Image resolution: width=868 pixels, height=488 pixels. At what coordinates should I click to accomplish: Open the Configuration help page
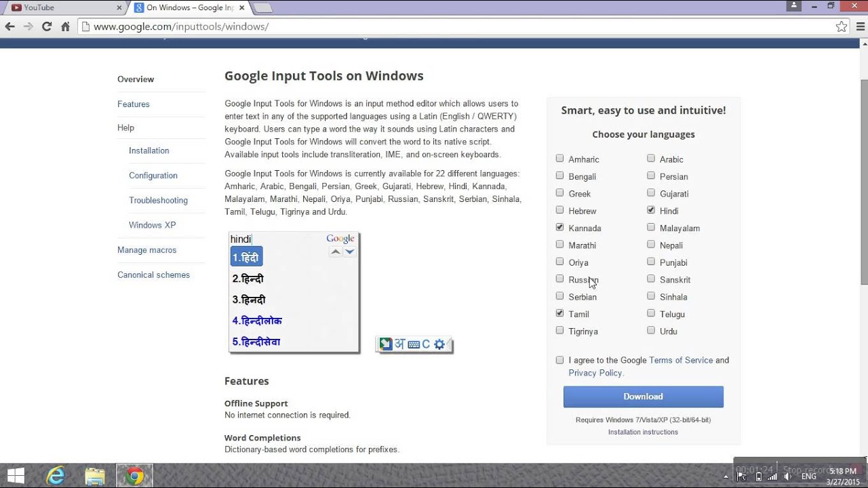[153, 176]
